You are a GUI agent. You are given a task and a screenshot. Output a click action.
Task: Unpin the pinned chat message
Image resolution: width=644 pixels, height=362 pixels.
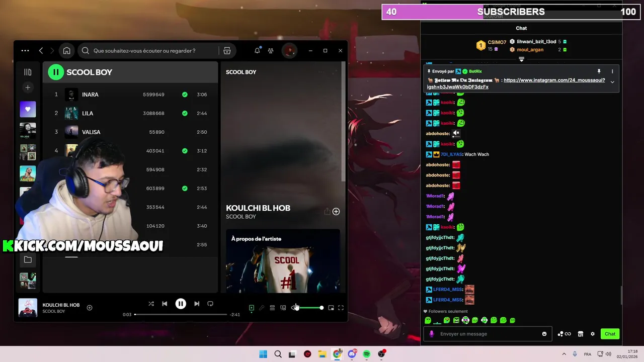[599, 71]
